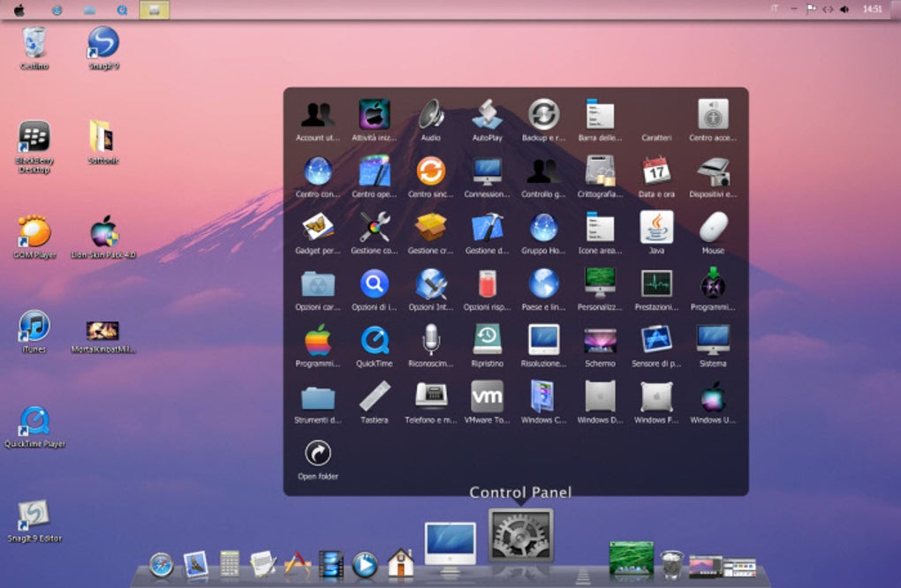The height and width of the screenshot is (588, 901).
Task: Open the GOM Player desktop shortcut
Action: pos(34,237)
